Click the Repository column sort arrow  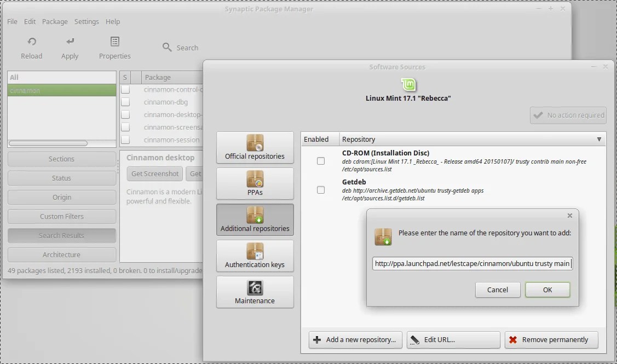coord(598,139)
